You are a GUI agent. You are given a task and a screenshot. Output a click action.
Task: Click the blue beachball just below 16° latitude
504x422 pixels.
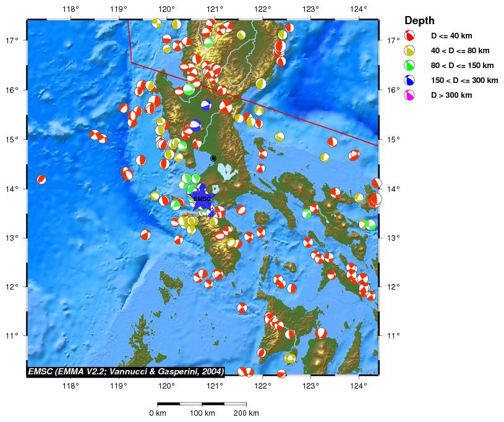click(x=206, y=104)
